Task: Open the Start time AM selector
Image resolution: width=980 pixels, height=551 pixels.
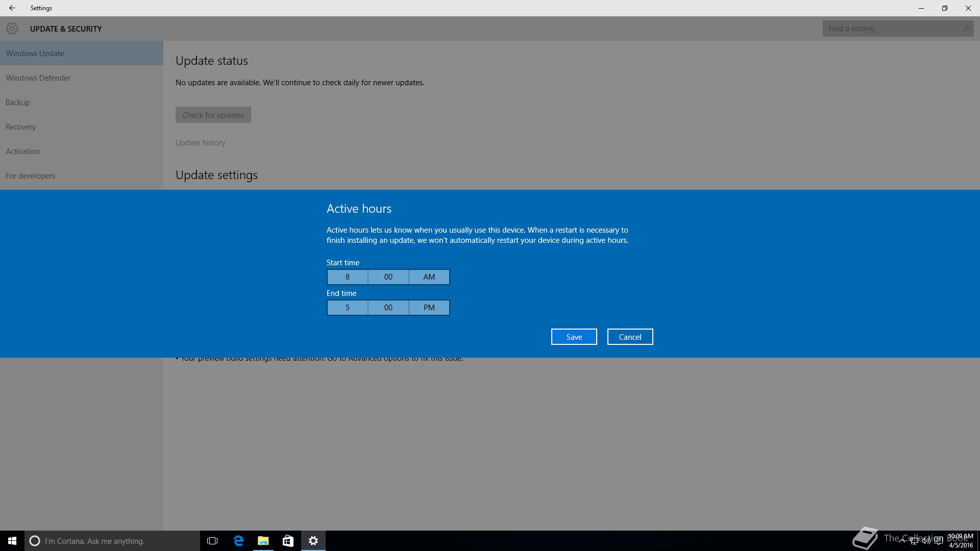Action: [429, 277]
